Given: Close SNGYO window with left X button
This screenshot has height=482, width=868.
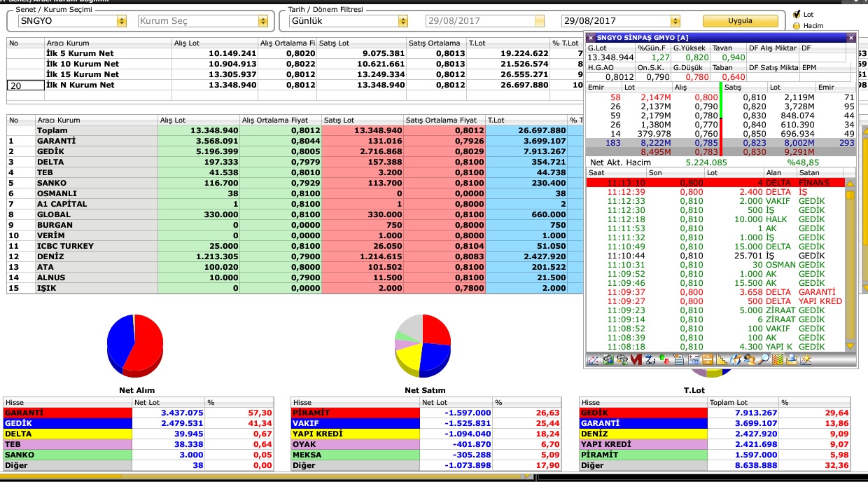Looking at the screenshot, I should coord(591,38).
